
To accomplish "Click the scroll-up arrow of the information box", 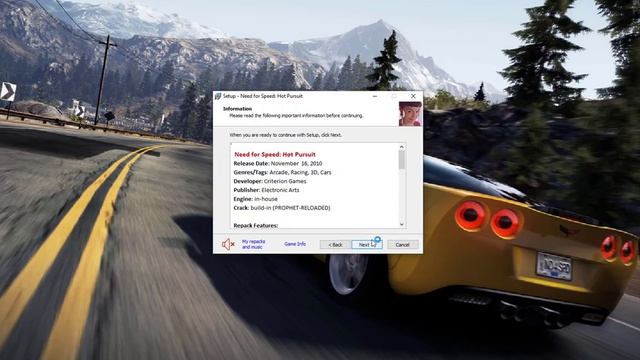I will point(402,147).
